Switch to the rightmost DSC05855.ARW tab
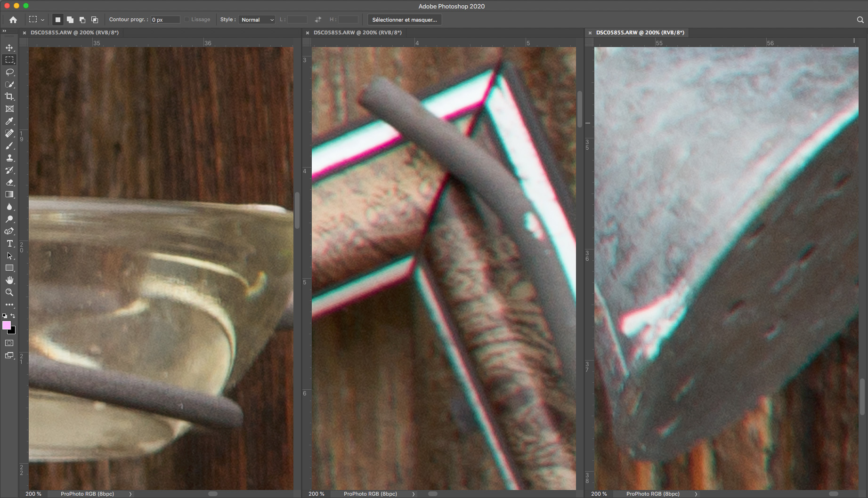Screen dimensions: 868x498 point(640,32)
